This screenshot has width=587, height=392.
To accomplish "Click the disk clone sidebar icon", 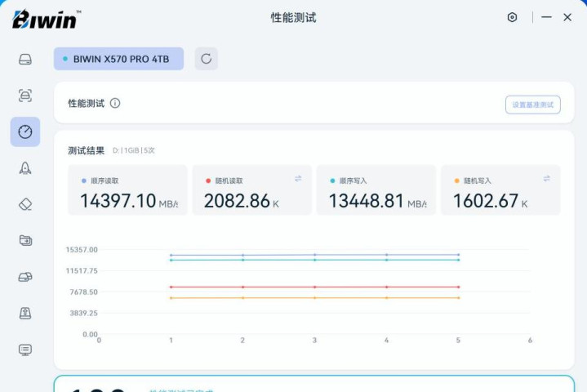I will (25, 277).
